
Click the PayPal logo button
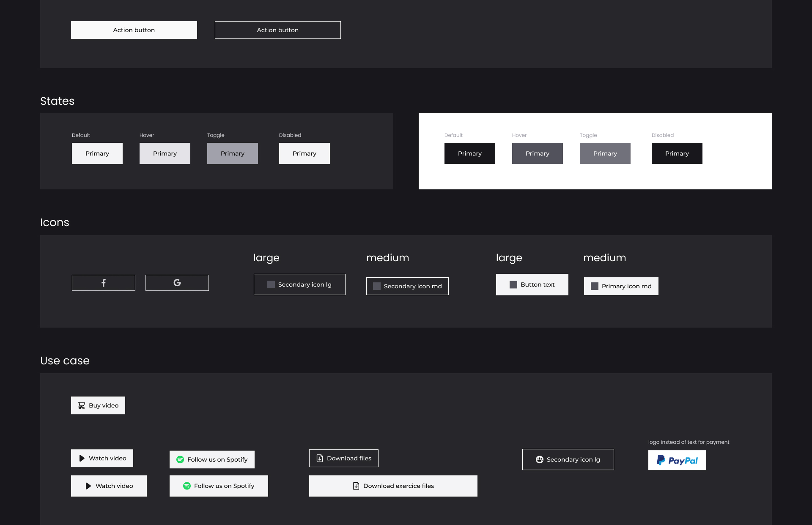click(677, 460)
